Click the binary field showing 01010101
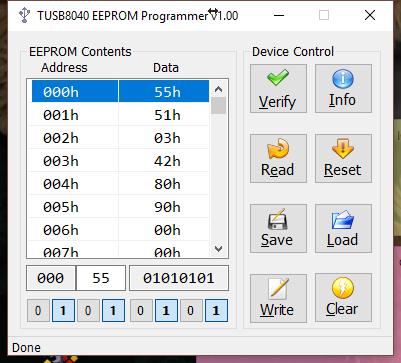Viewport: 401px width, 363px height. [179, 278]
